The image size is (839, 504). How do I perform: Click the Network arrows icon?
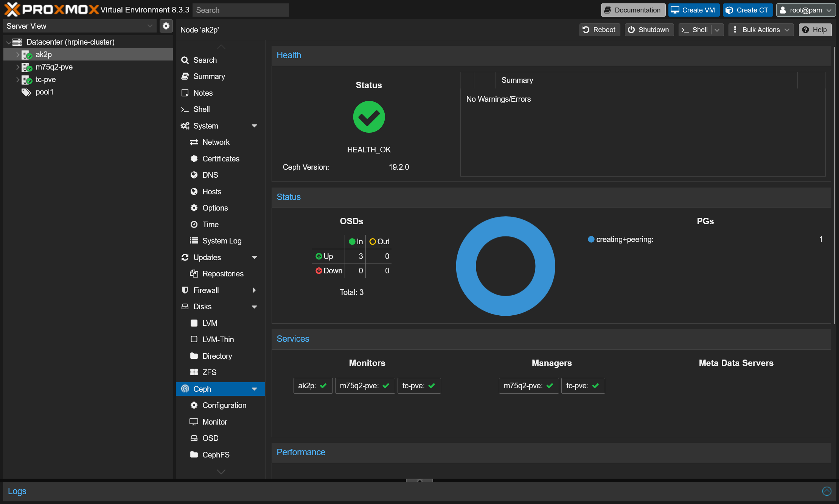pos(194,142)
